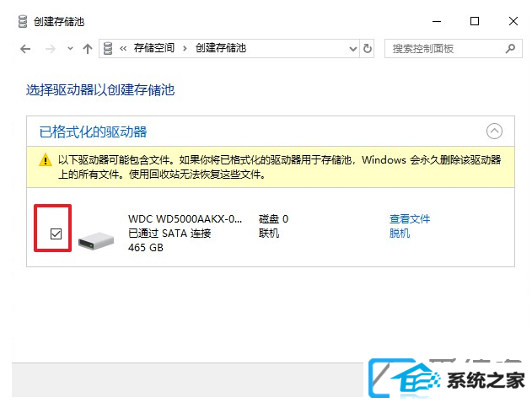The image size is (532, 403).
Task: Collapse the 已格式化的驱动器 section
Action: click(494, 131)
